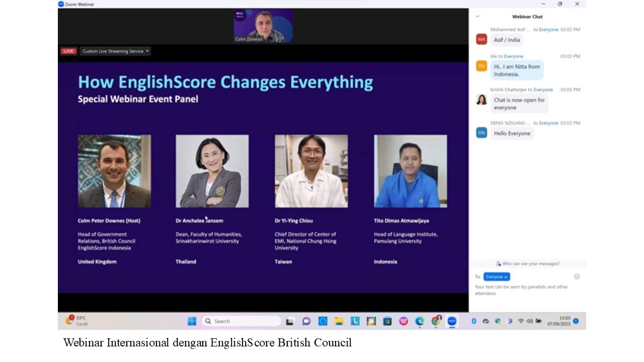The height and width of the screenshot is (362, 644).
Task: Click the 'Thailand' country label
Action: [x=186, y=261]
